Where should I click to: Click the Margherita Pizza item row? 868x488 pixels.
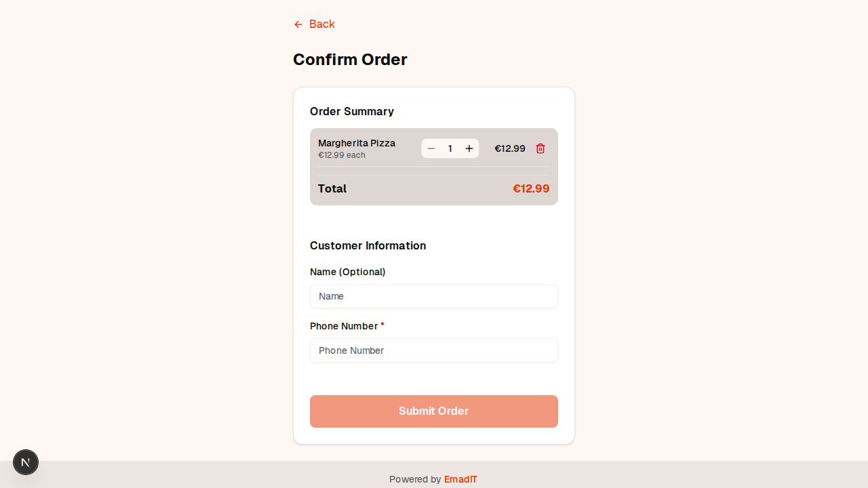(357, 143)
